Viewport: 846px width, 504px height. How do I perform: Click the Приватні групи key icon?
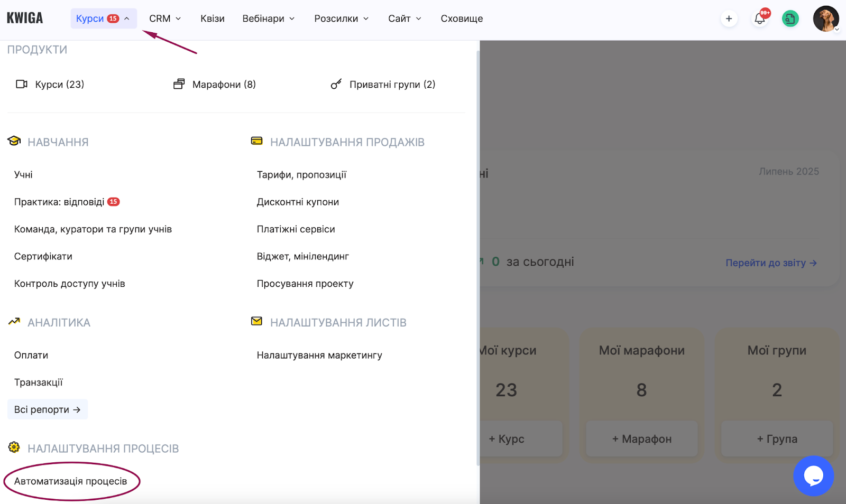coord(336,85)
